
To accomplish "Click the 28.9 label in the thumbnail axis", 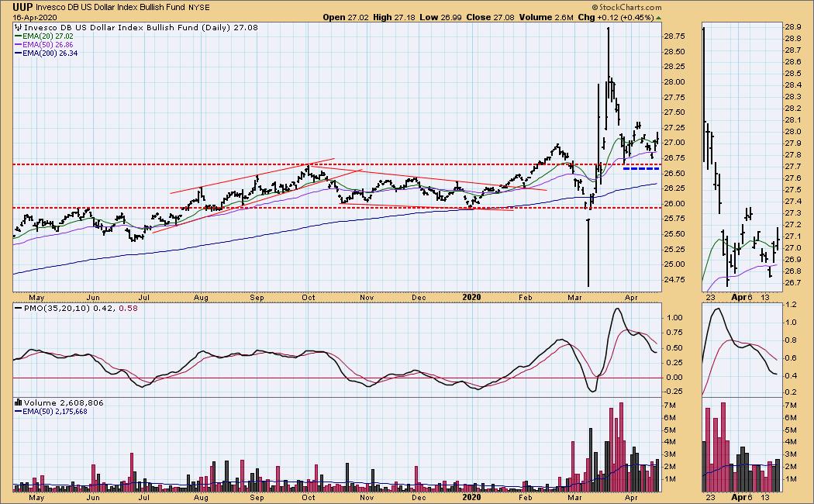I will [x=792, y=27].
